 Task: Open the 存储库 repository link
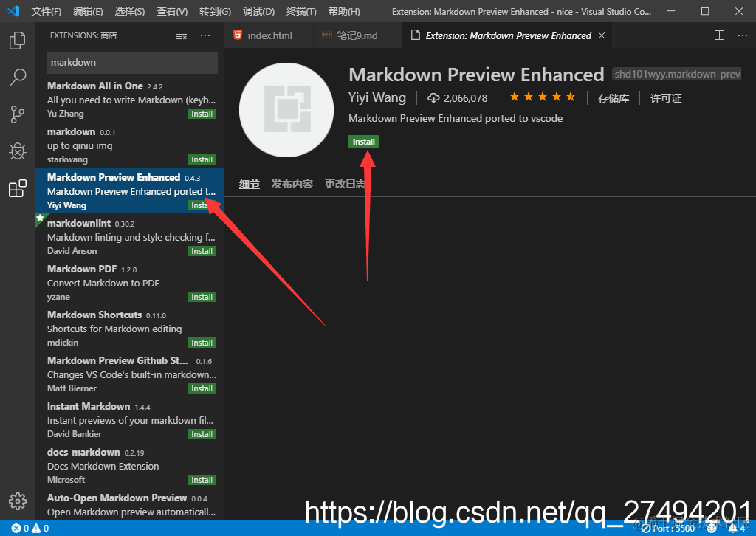[614, 98]
